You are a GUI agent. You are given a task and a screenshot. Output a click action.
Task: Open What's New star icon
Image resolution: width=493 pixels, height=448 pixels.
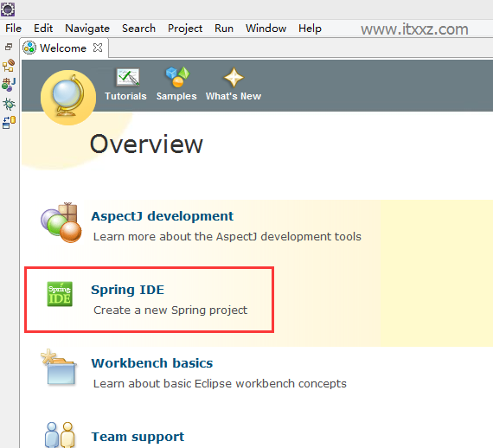point(234,77)
